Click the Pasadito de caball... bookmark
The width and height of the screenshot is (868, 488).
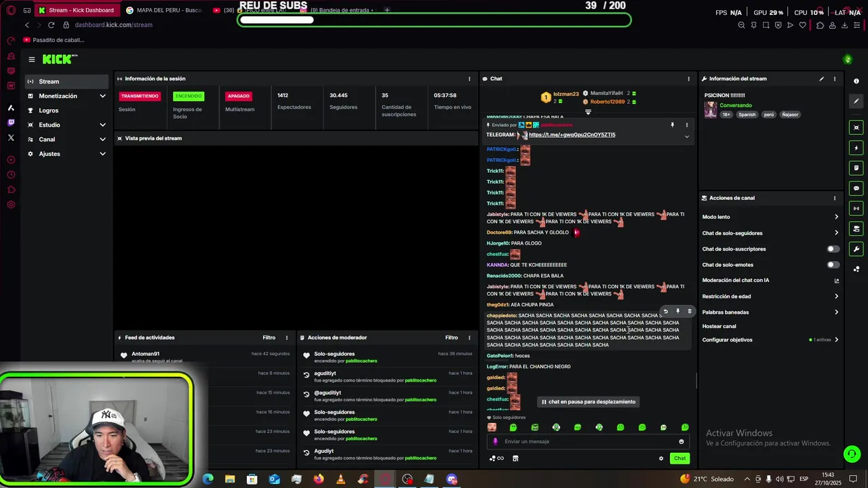click(54, 40)
